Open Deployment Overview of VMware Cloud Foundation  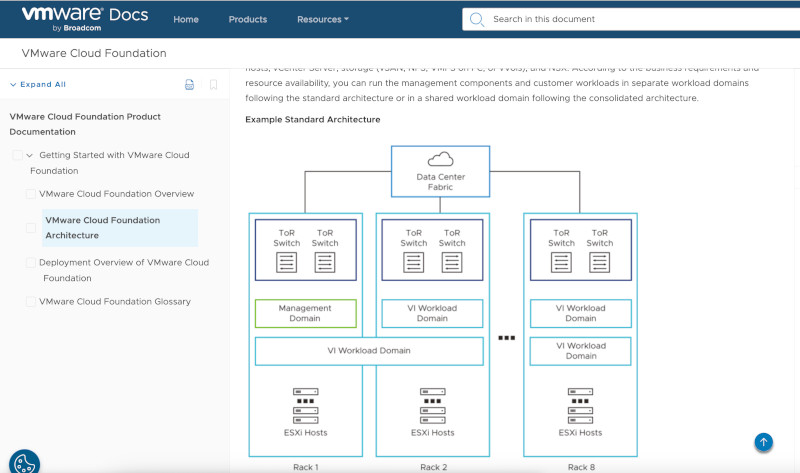tap(124, 270)
